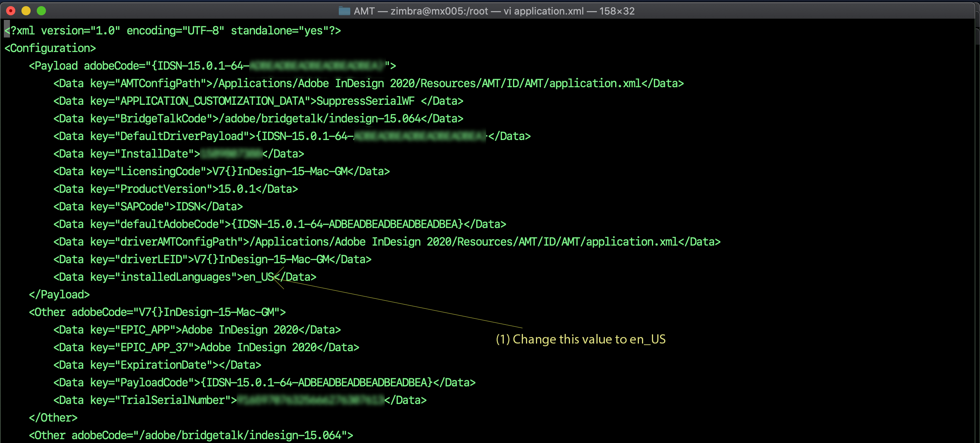Screen dimensions: 980x443
Task: Click the TrialSerialNumber key line
Action: pyautogui.click(x=240, y=400)
